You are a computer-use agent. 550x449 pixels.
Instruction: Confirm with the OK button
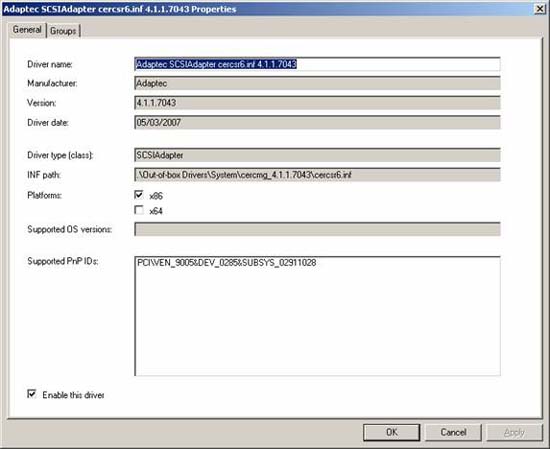391,432
